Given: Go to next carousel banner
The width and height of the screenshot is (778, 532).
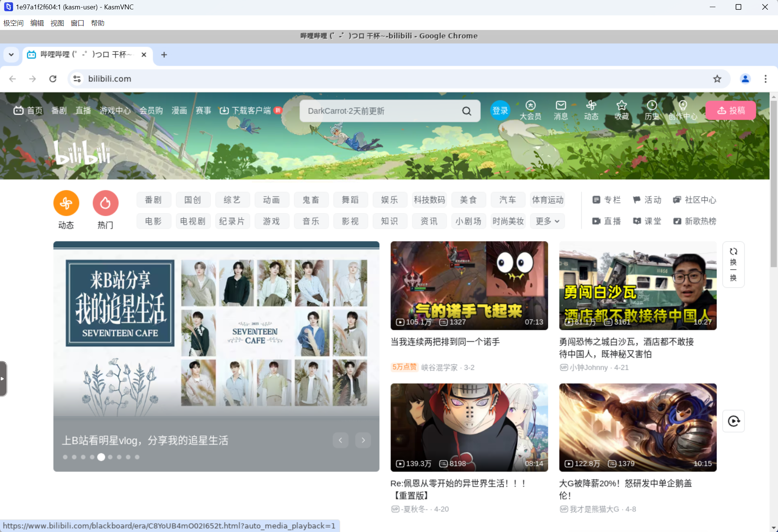Looking at the screenshot, I should click(363, 440).
